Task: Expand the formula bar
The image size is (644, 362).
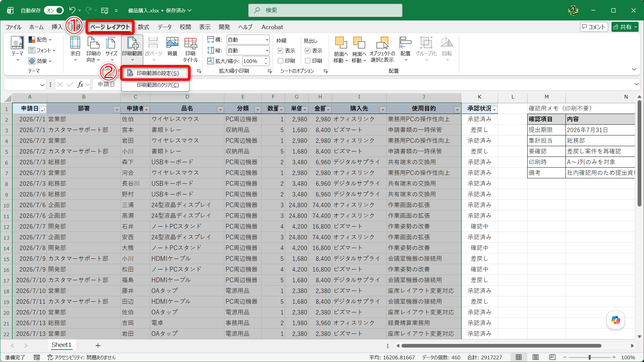Action: [x=636, y=84]
